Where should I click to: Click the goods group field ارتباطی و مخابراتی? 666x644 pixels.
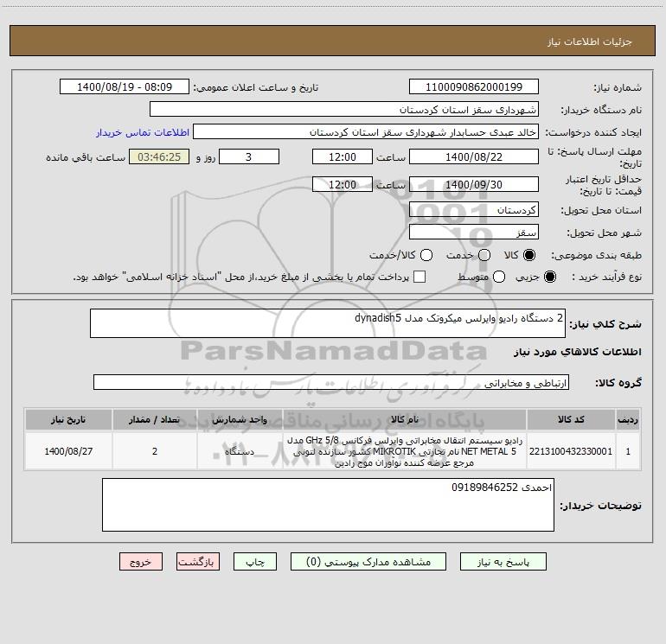[331, 382]
